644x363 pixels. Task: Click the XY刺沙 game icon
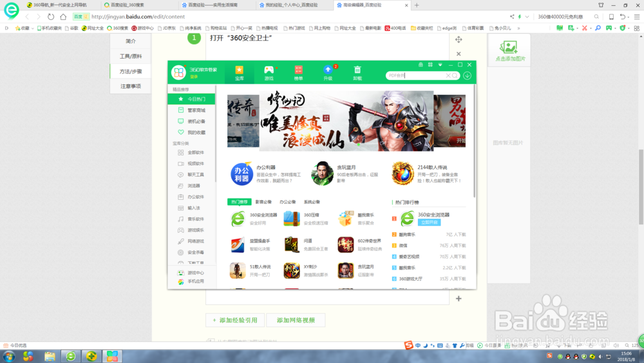tap(292, 271)
